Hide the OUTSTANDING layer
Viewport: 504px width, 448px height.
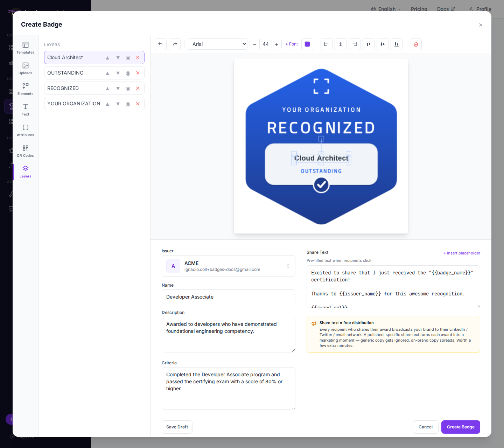coord(128,73)
